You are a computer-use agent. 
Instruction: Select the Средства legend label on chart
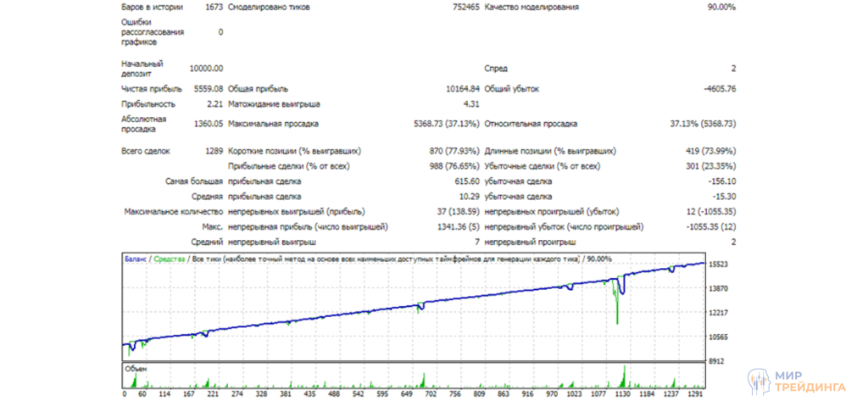[169, 259]
